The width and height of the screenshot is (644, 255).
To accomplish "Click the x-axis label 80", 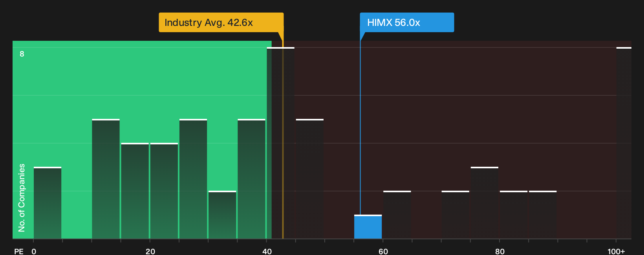I will coord(499,251).
